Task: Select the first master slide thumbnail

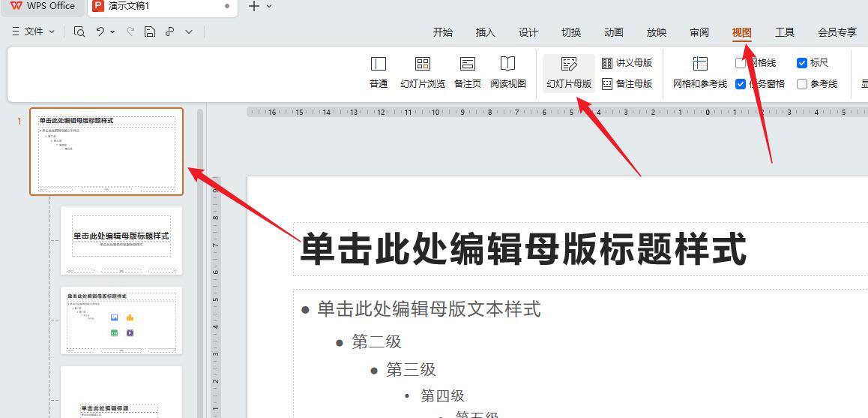Action: tap(106, 152)
